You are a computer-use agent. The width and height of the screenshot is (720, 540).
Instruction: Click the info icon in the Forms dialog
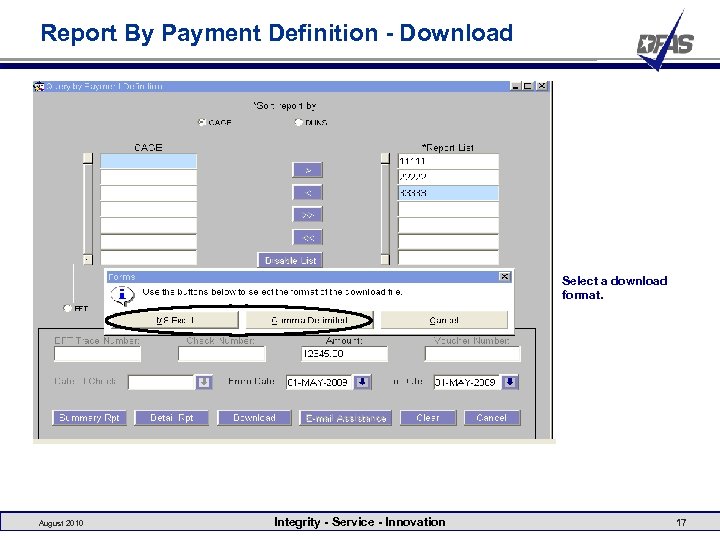tap(122, 295)
